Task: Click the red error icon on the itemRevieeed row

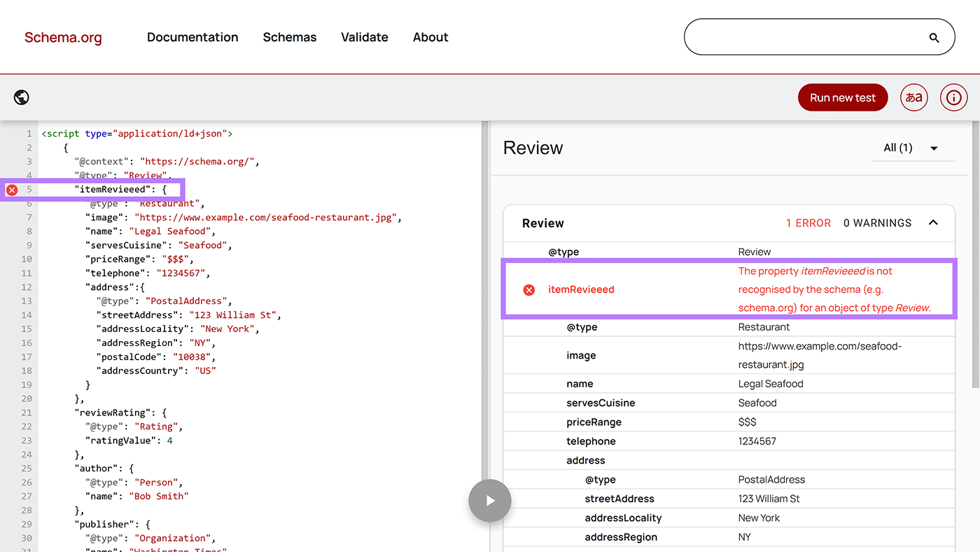Action: coord(529,289)
